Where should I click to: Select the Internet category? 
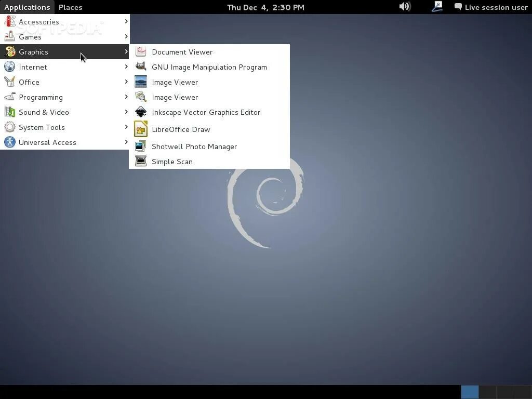point(64,67)
